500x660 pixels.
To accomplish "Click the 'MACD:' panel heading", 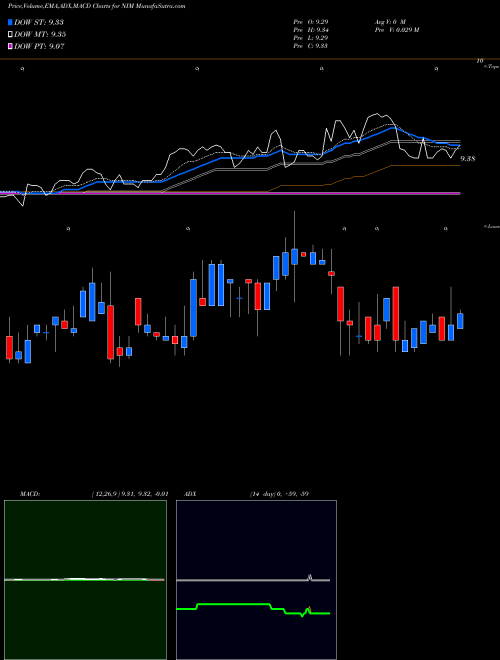I will coord(30,493).
